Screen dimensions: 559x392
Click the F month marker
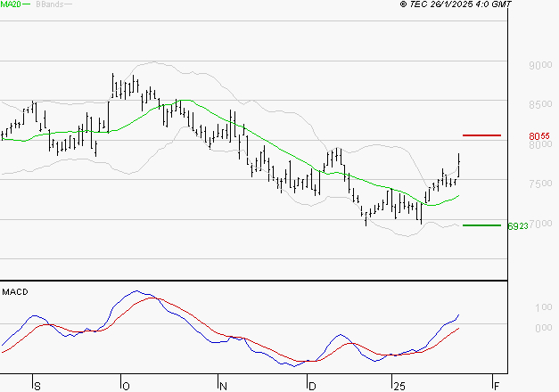[497, 387]
